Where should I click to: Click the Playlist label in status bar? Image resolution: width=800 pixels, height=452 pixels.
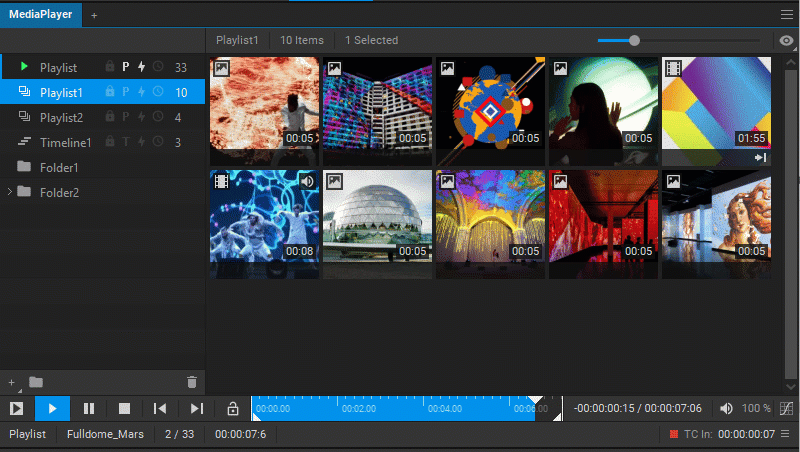(x=28, y=434)
